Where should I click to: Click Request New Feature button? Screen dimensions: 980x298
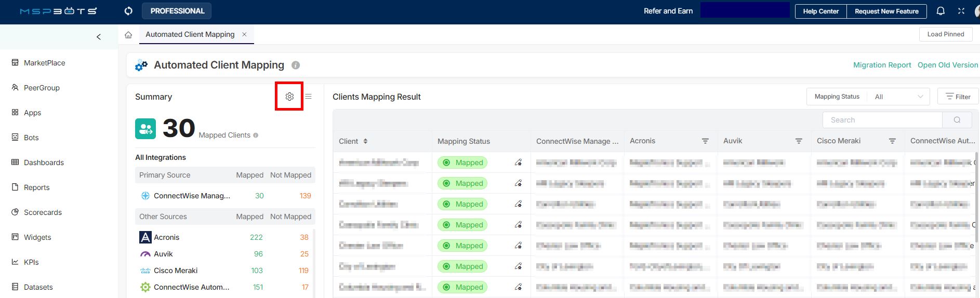[x=886, y=11]
